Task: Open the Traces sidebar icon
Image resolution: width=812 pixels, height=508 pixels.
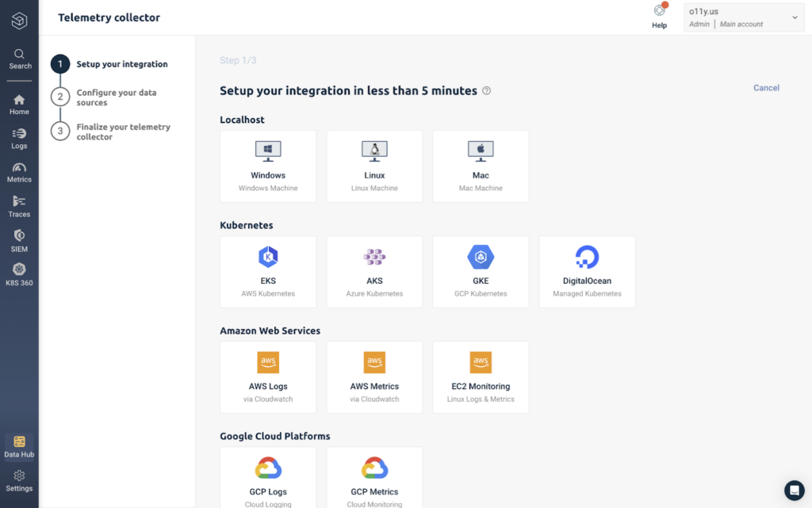Action: (19, 206)
